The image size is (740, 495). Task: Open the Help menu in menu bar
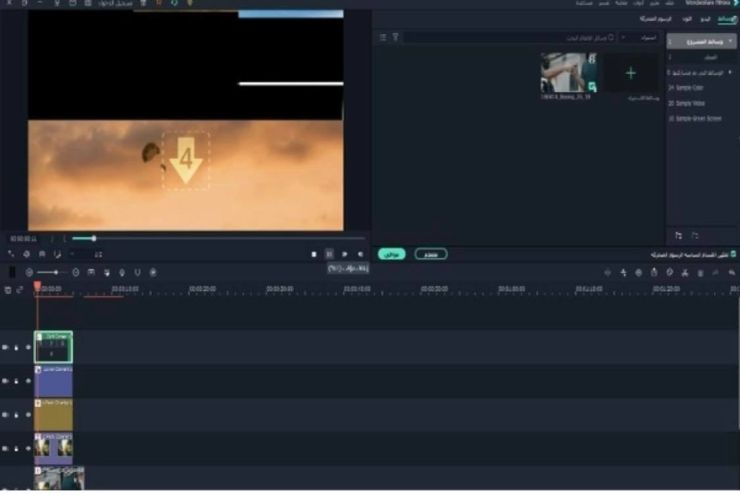(x=584, y=3)
